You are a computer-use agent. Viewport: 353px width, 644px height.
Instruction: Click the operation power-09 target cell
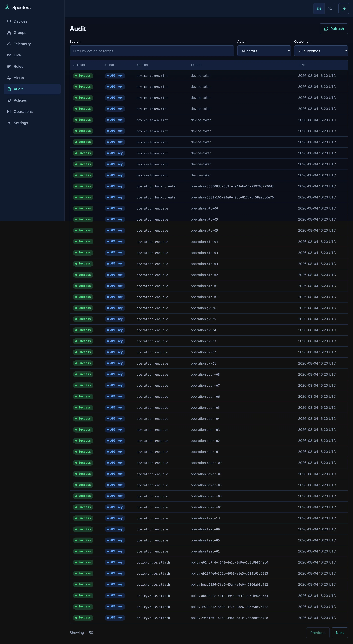point(206,463)
